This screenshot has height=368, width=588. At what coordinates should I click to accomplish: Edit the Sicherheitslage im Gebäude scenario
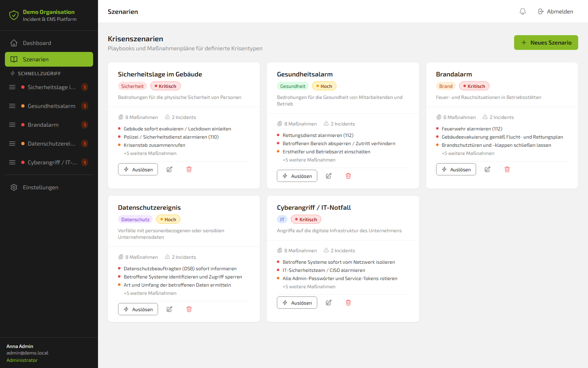169,169
